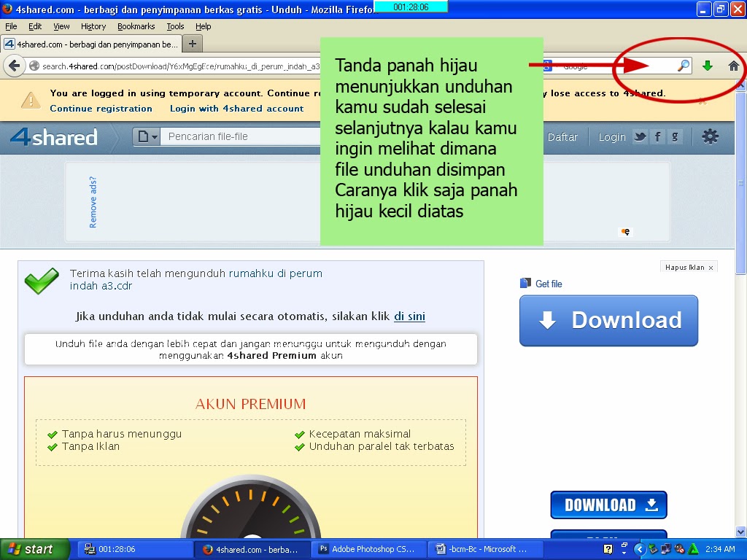Click the vertical scrollbar thumb
Viewport: 747px width, 560px height.
[740, 182]
